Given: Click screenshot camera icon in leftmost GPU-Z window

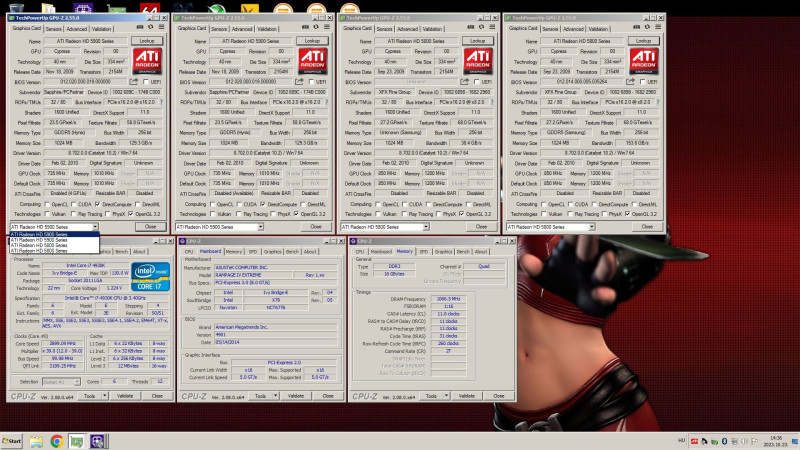Looking at the screenshot, I should pyautogui.click(x=140, y=27).
